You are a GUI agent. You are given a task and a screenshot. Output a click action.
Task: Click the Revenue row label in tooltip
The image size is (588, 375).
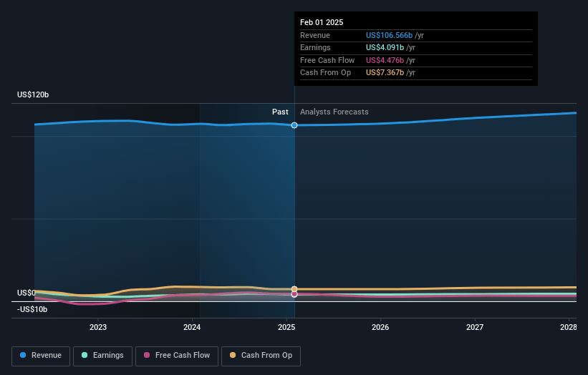click(315, 35)
